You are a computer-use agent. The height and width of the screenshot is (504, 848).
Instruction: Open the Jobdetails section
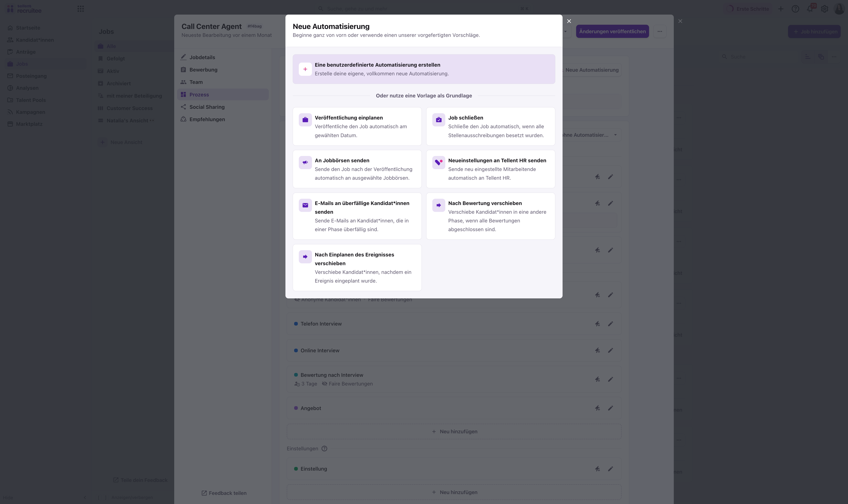pos(202,57)
